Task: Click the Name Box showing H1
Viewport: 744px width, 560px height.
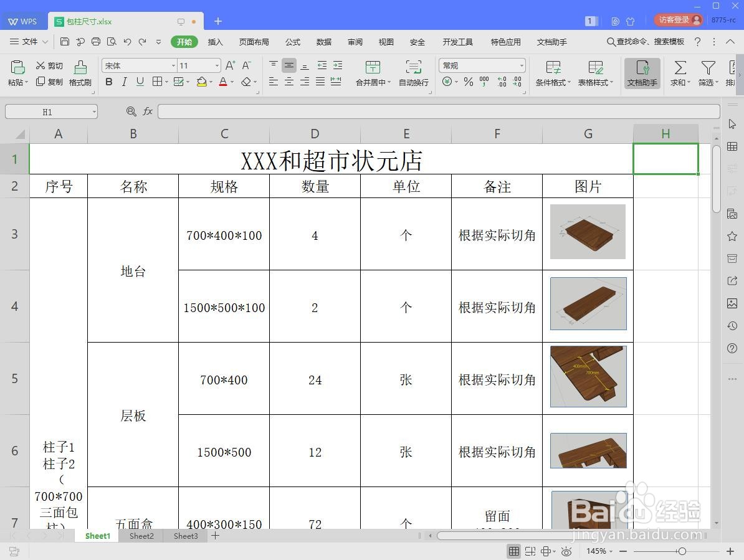Action: pos(51,112)
